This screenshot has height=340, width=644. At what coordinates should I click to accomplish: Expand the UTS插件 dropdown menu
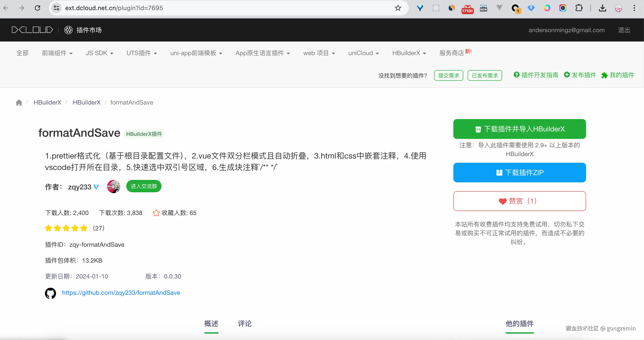coord(141,53)
